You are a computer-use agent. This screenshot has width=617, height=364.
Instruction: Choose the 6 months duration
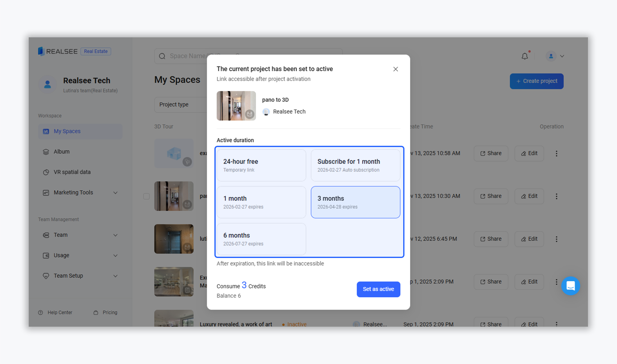pyautogui.click(x=261, y=239)
